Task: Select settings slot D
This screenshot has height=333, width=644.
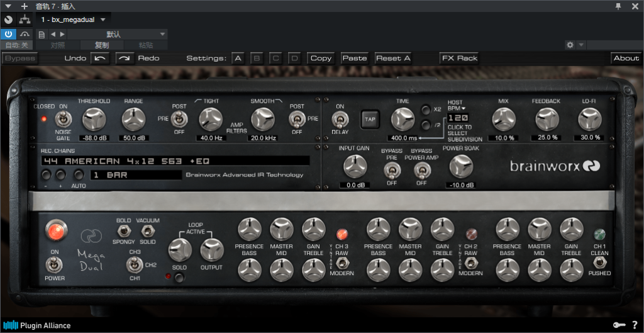Action: (294, 58)
